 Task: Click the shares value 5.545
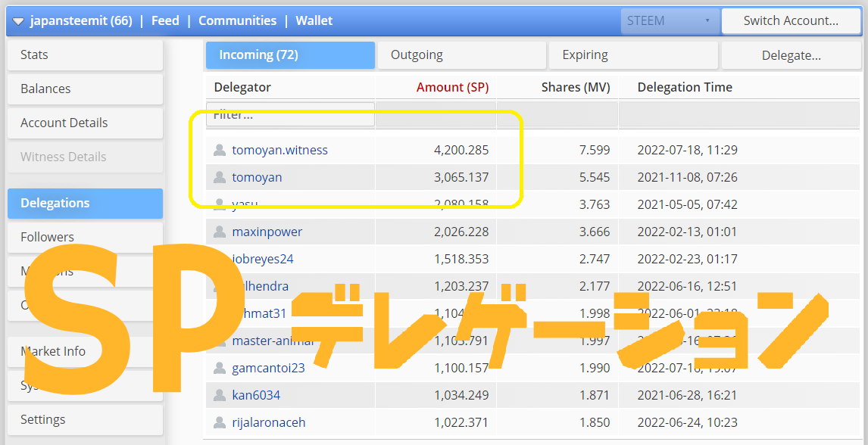tap(595, 177)
